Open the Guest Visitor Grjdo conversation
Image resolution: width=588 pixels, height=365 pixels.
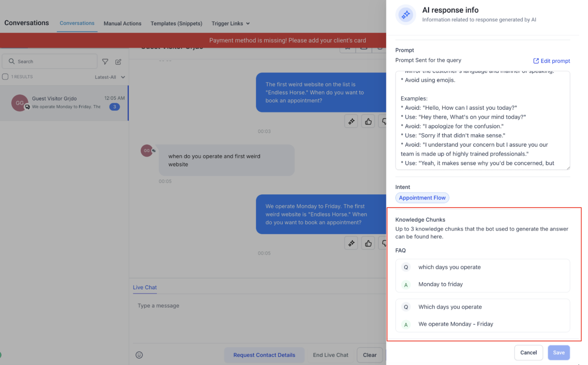click(64, 103)
